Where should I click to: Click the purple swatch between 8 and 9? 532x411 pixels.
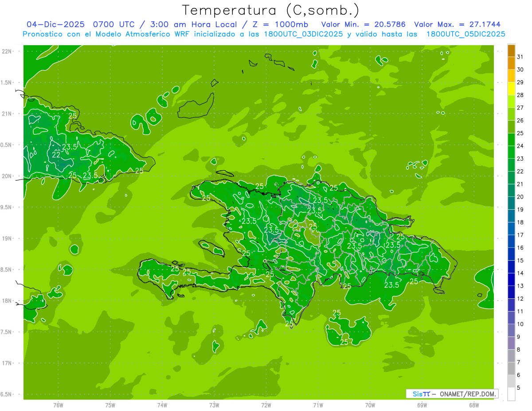coord(511,343)
